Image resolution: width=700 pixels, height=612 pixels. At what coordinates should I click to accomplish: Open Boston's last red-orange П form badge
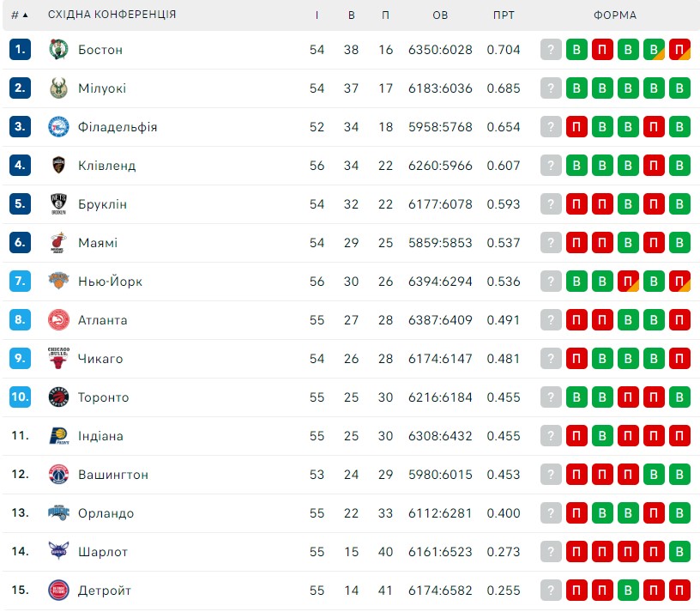679,50
